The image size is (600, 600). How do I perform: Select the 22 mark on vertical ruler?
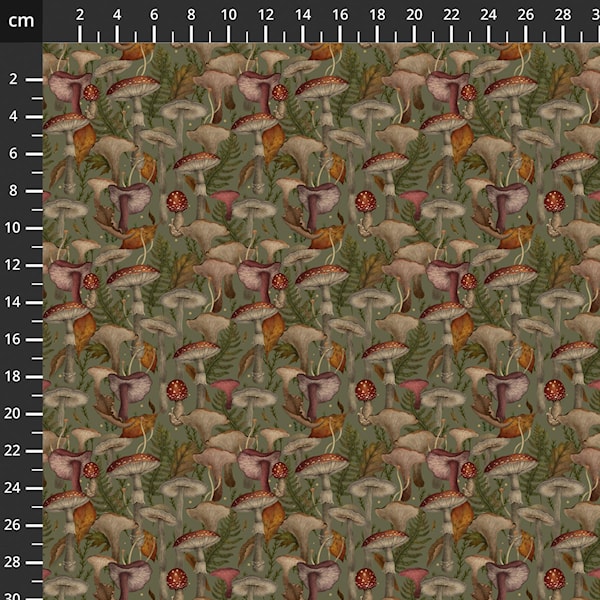(16, 450)
